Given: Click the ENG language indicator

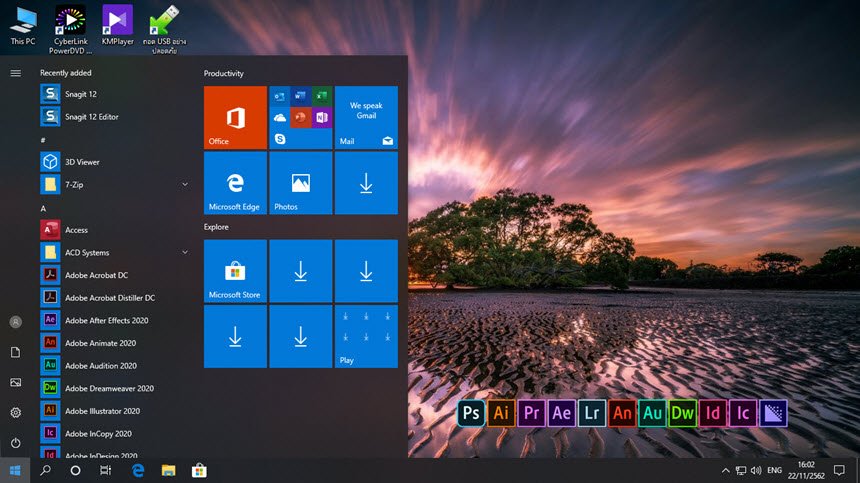Looking at the screenshot, I should click(x=774, y=470).
